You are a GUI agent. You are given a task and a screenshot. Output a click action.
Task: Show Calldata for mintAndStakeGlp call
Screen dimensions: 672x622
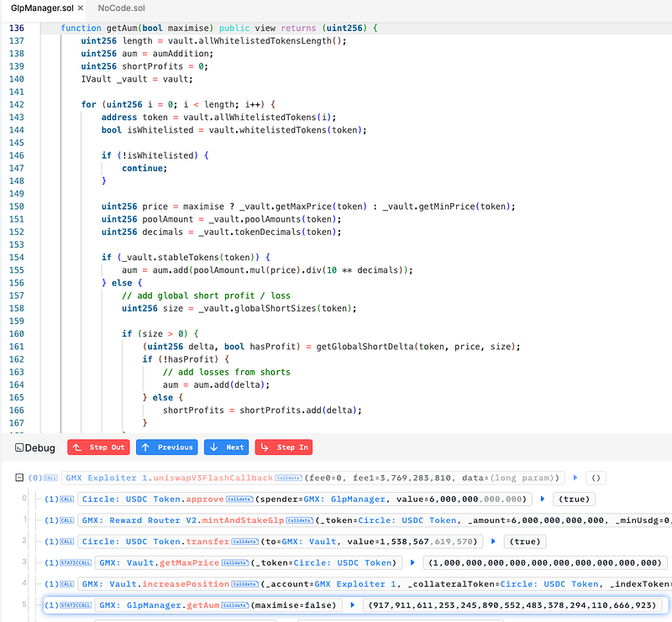(x=297, y=520)
